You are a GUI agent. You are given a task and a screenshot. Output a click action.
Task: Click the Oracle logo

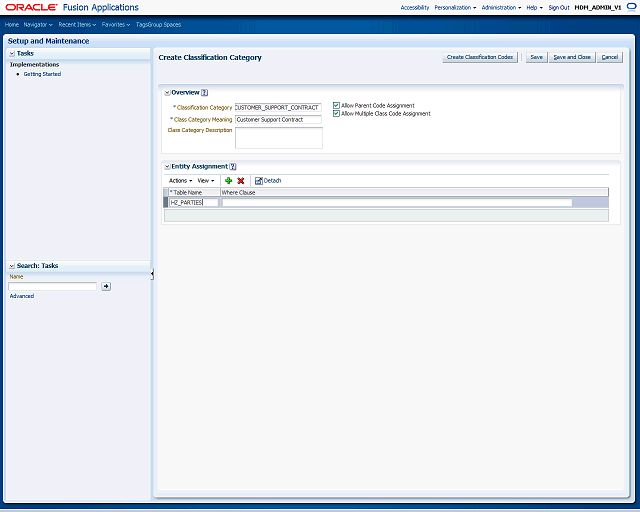[31, 7]
